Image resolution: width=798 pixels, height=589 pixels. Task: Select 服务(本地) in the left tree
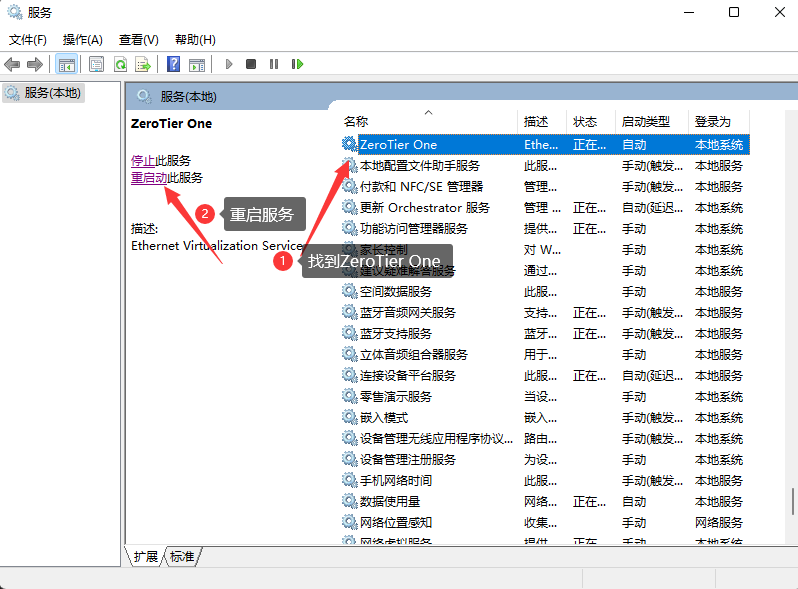point(52,93)
